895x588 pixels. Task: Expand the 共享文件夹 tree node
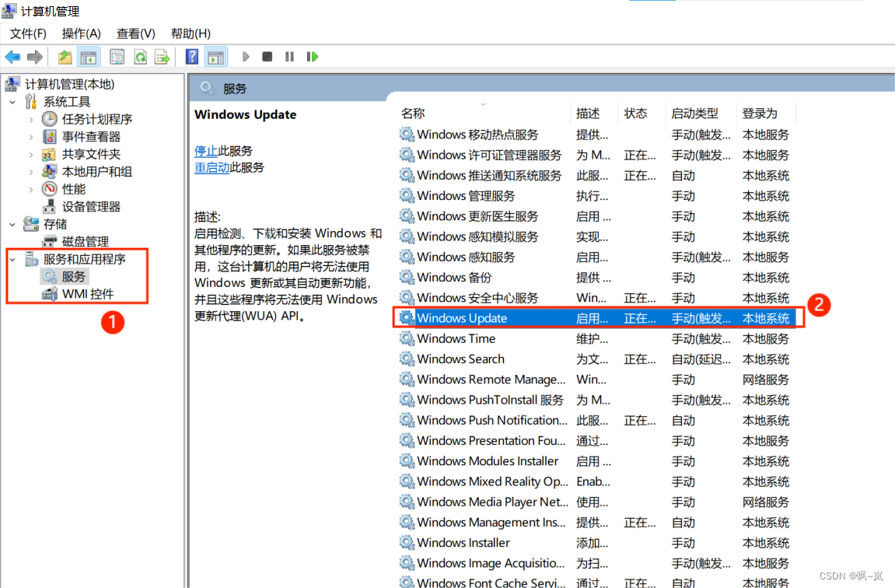click(x=31, y=155)
